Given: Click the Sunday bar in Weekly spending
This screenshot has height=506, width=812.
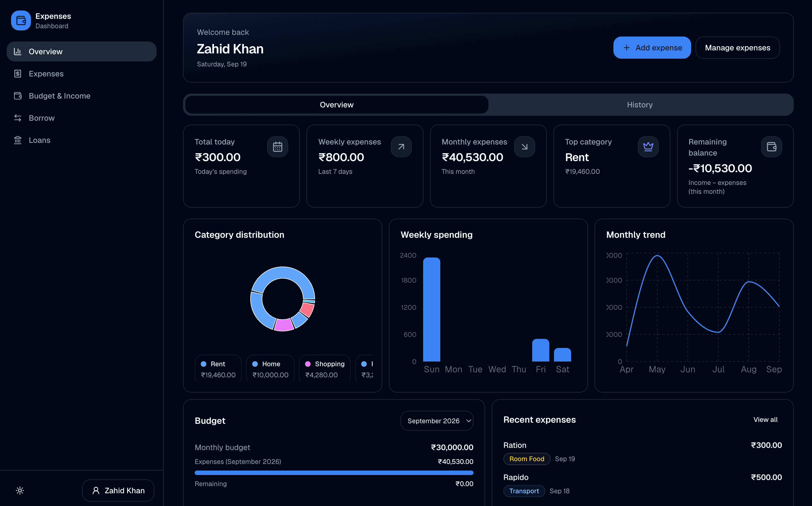Looking at the screenshot, I should [x=431, y=309].
